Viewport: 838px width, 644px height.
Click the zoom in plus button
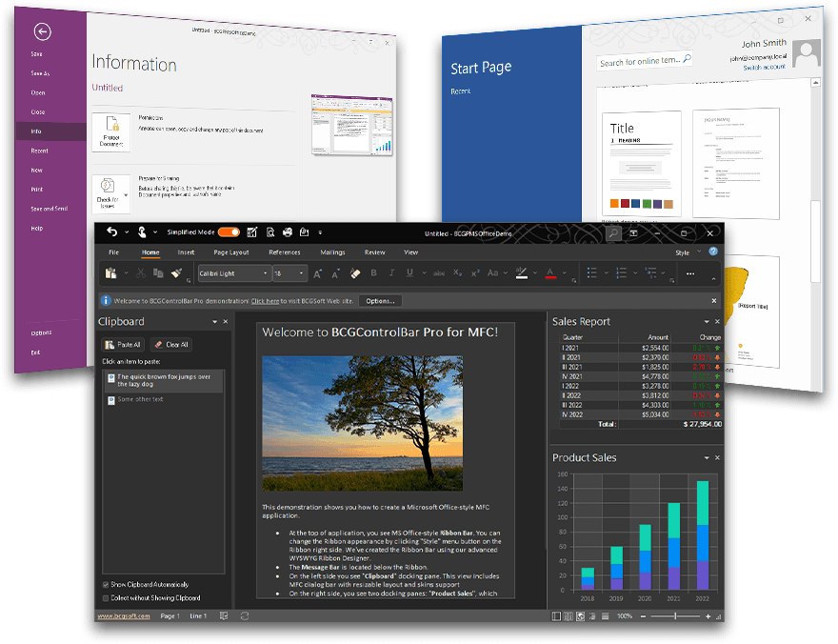[708, 616]
